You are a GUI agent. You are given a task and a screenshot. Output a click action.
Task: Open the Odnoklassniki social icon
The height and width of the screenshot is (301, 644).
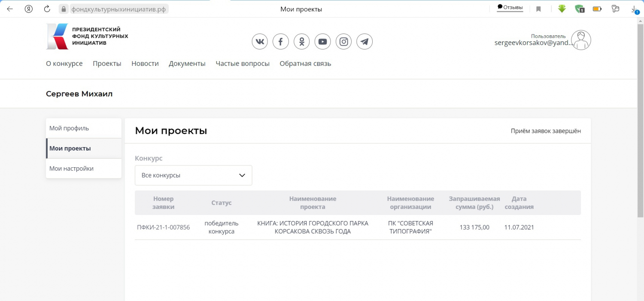click(x=302, y=42)
